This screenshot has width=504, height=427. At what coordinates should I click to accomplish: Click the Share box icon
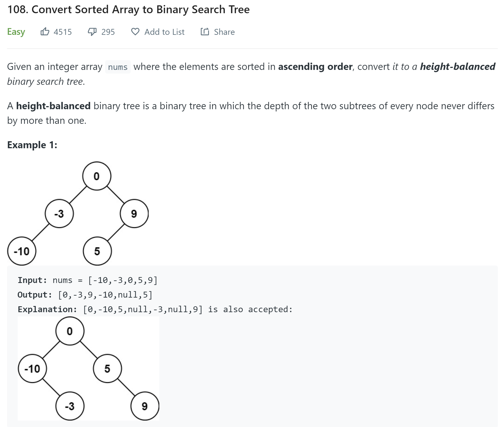pyautogui.click(x=204, y=31)
